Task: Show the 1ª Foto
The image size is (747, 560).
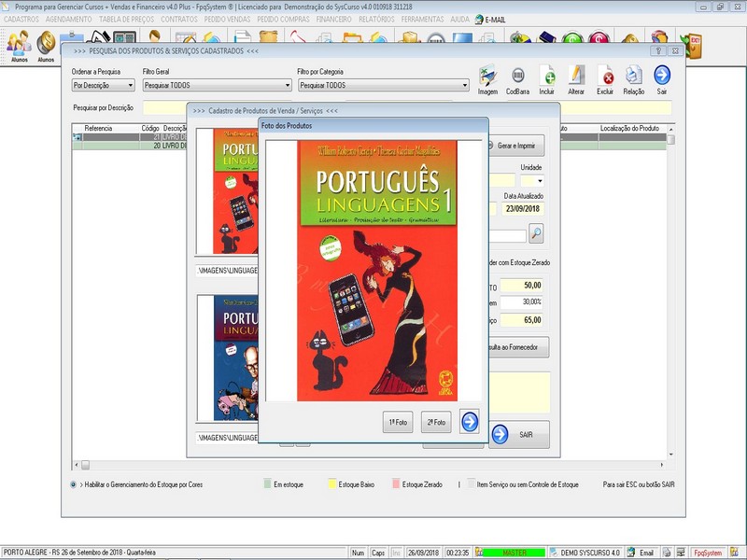Action: [398, 423]
